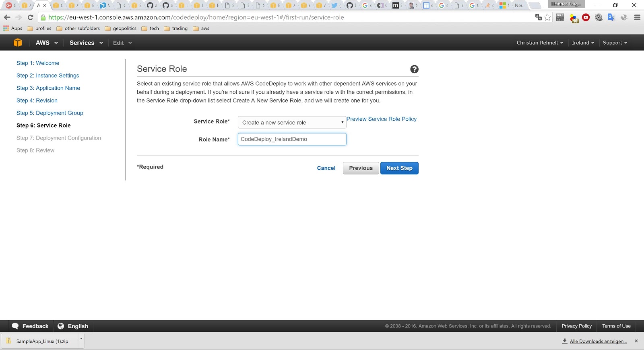Image resolution: width=644 pixels, height=350 pixels.
Task: Click the Feedback speech bubble icon
Action: 15,326
